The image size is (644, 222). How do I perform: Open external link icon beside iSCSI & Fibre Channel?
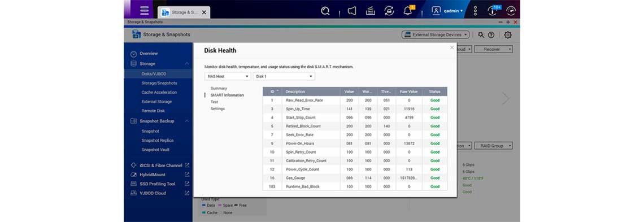[x=187, y=166]
